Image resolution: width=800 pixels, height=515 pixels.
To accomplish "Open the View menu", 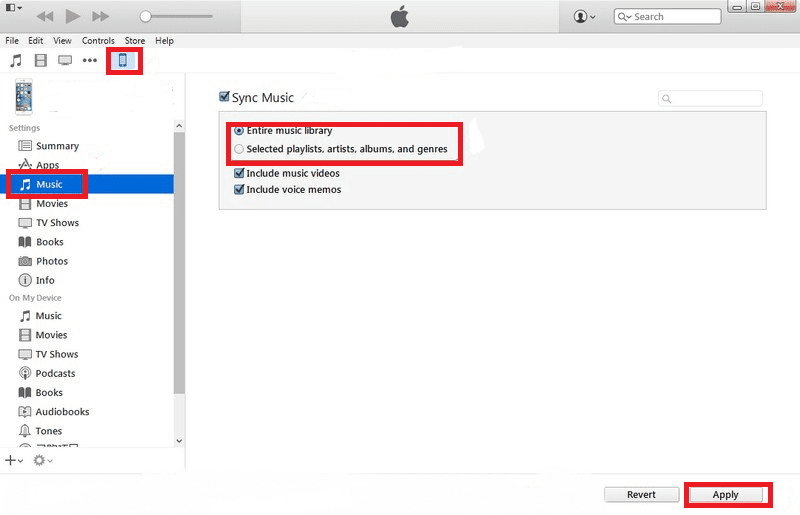I will point(62,40).
